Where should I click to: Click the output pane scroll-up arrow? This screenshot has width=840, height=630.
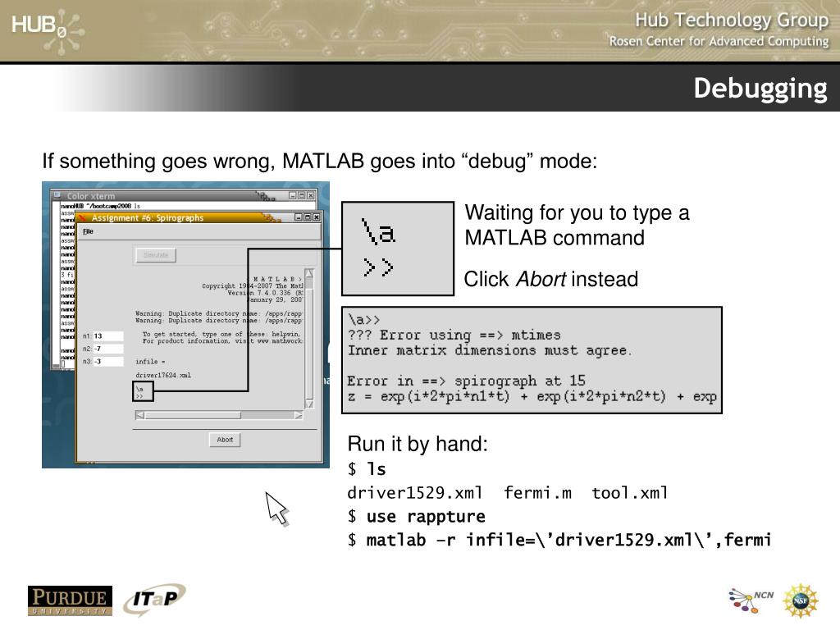[x=309, y=274]
